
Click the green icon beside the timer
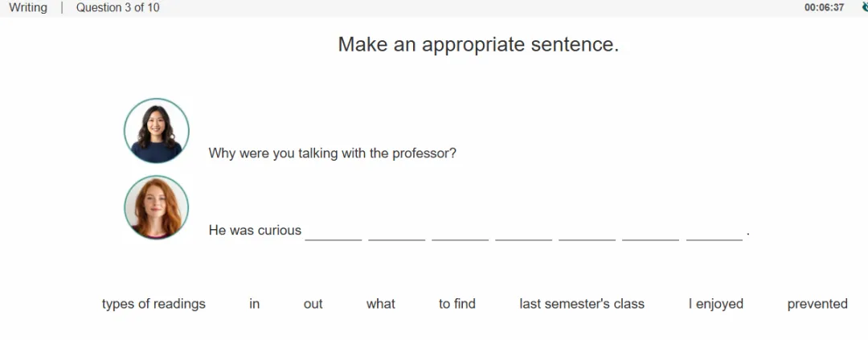(x=864, y=7)
